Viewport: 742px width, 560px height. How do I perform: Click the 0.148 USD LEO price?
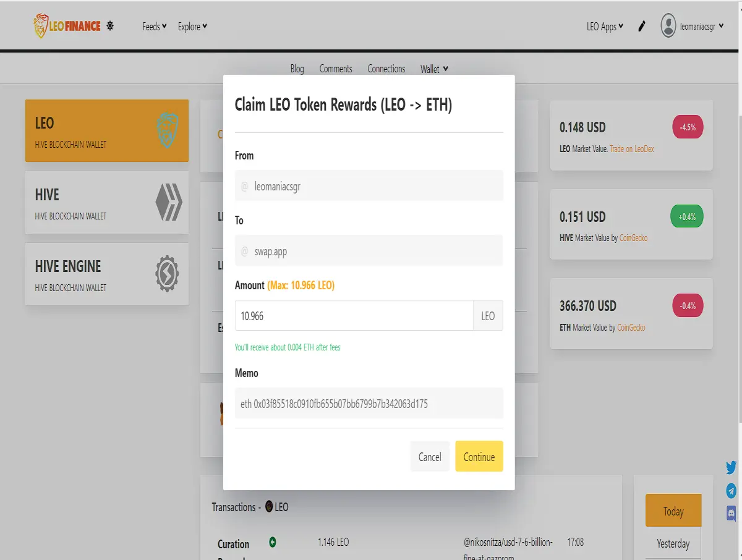(582, 127)
